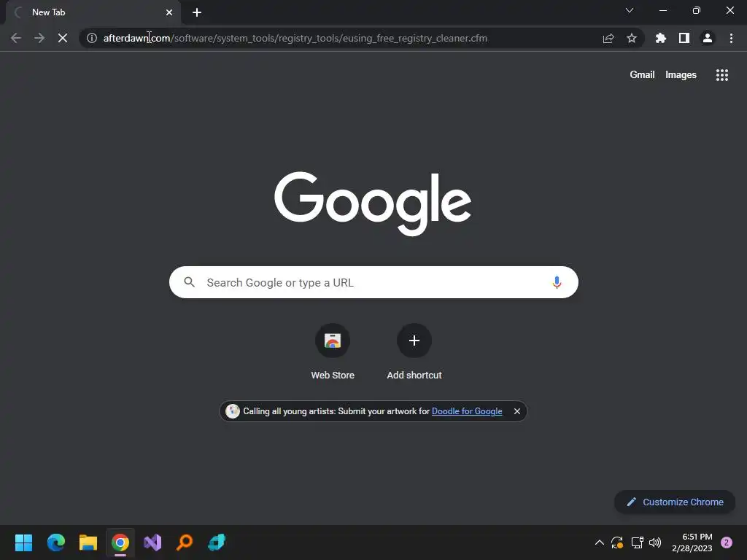The width and height of the screenshot is (747, 560).
Task: Click the address bar URL
Action: [x=295, y=38]
